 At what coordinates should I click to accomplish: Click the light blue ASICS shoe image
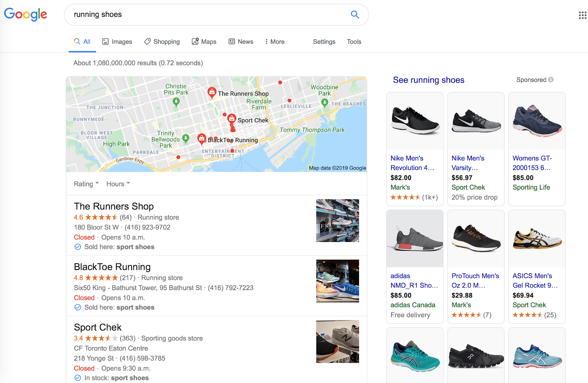click(x=537, y=356)
